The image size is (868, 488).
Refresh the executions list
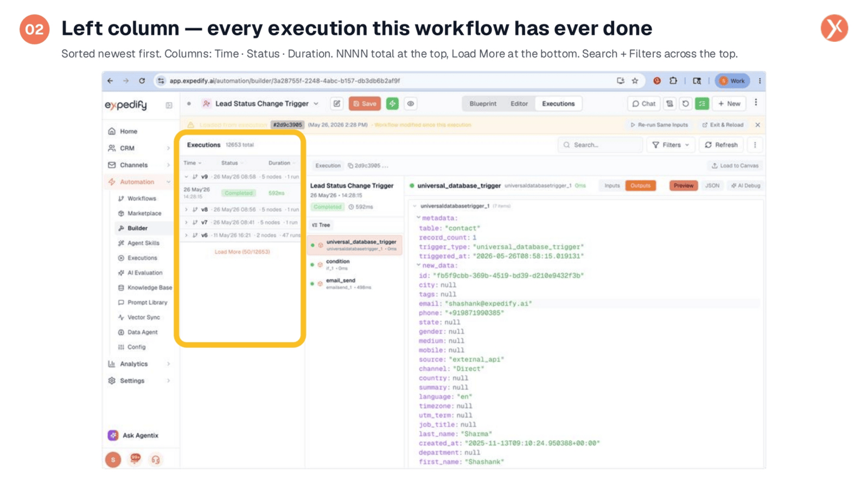(x=721, y=145)
